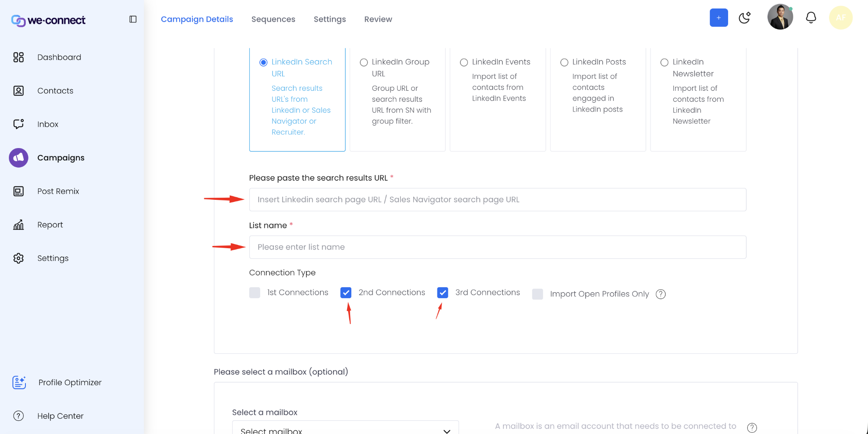The height and width of the screenshot is (434, 868).
Task: Click help icon beside Import Open Profiles Only
Action: tap(661, 294)
